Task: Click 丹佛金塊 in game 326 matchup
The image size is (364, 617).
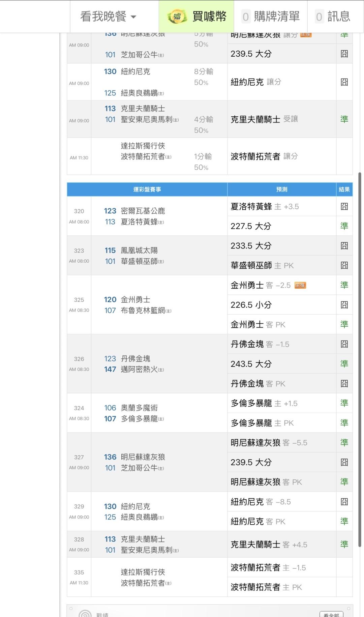Action: coord(135,359)
